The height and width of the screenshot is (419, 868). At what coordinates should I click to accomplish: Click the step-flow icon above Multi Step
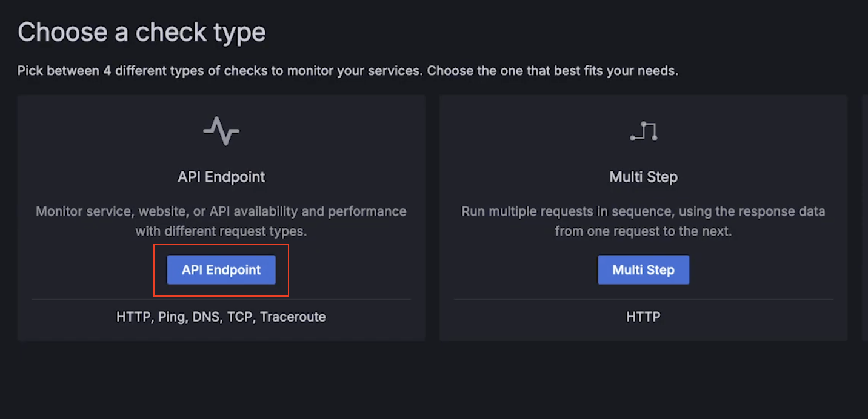click(x=643, y=129)
